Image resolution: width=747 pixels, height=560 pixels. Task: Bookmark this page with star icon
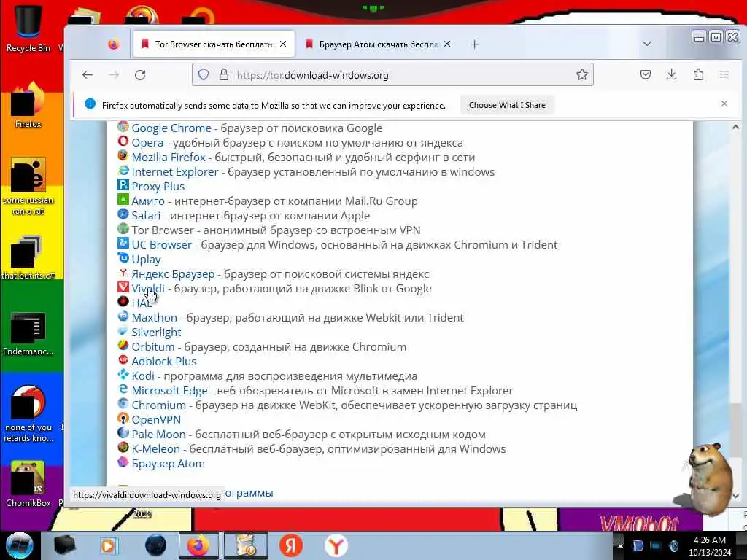tap(581, 75)
